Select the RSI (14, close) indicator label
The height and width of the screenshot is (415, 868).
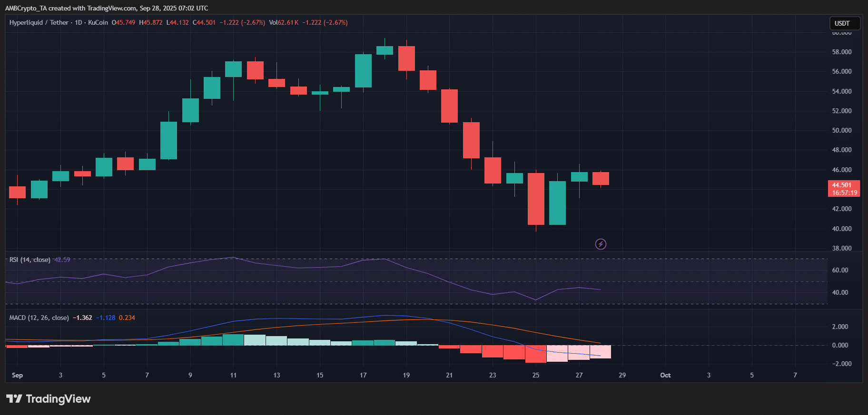point(30,260)
